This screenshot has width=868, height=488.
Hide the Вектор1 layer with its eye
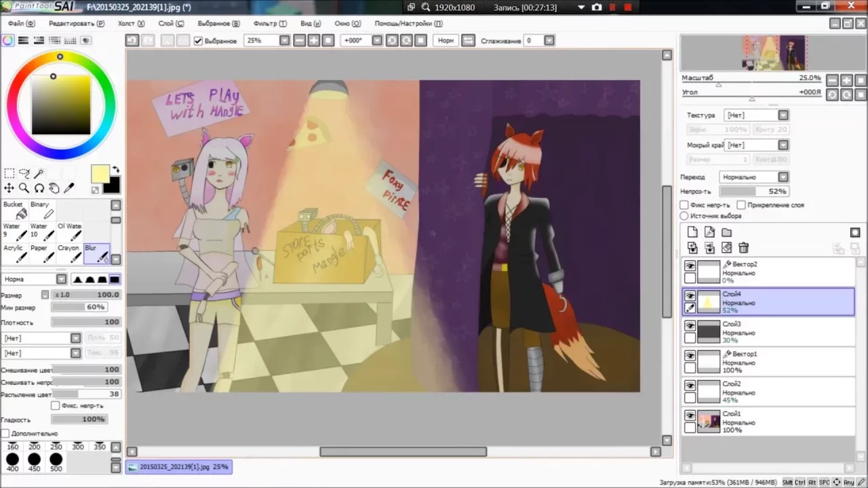click(x=690, y=356)
